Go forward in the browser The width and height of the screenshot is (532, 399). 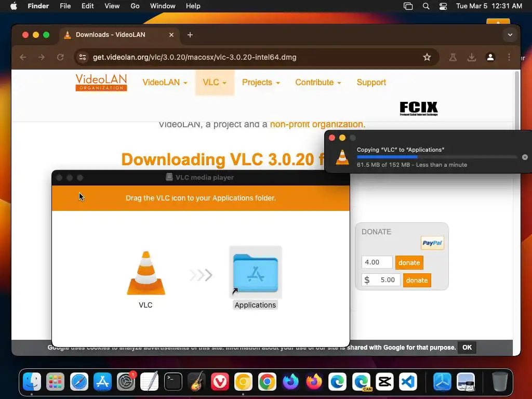tap(42, 57)
